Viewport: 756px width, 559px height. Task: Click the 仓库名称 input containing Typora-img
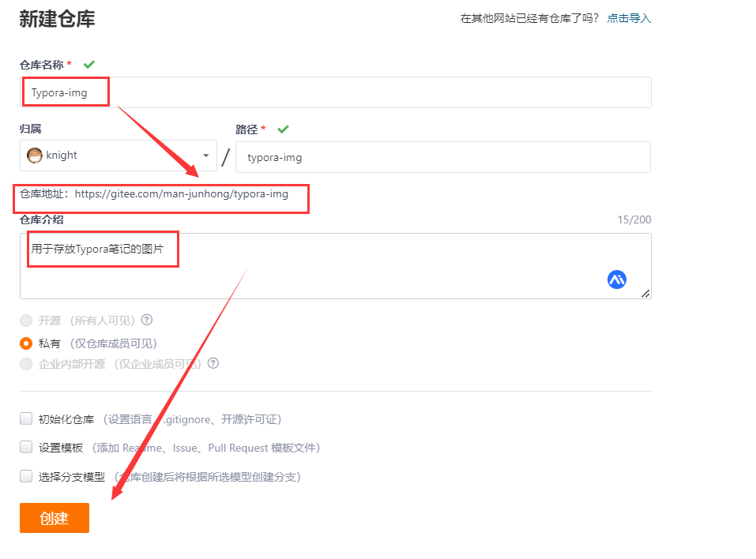[336, 92]
